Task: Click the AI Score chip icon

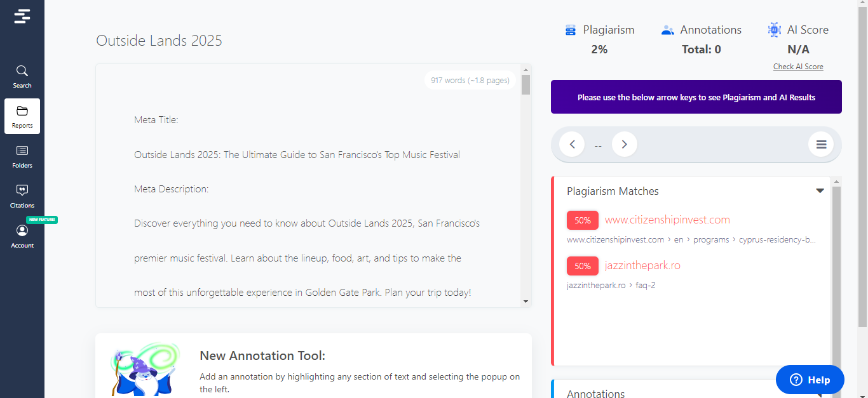Action: click(x=774, y=30)
